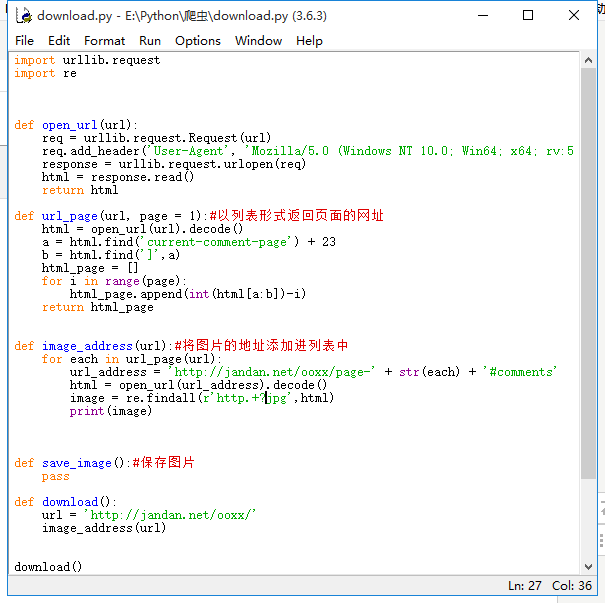Click the IDLE Python icon in title bar

[22, 15]
